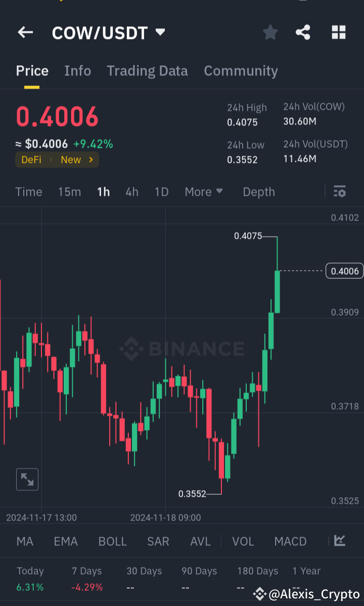Expand chart to fullscreen with the expand icon
Screen dimensions: 364x606
click(x=27, y=479)
